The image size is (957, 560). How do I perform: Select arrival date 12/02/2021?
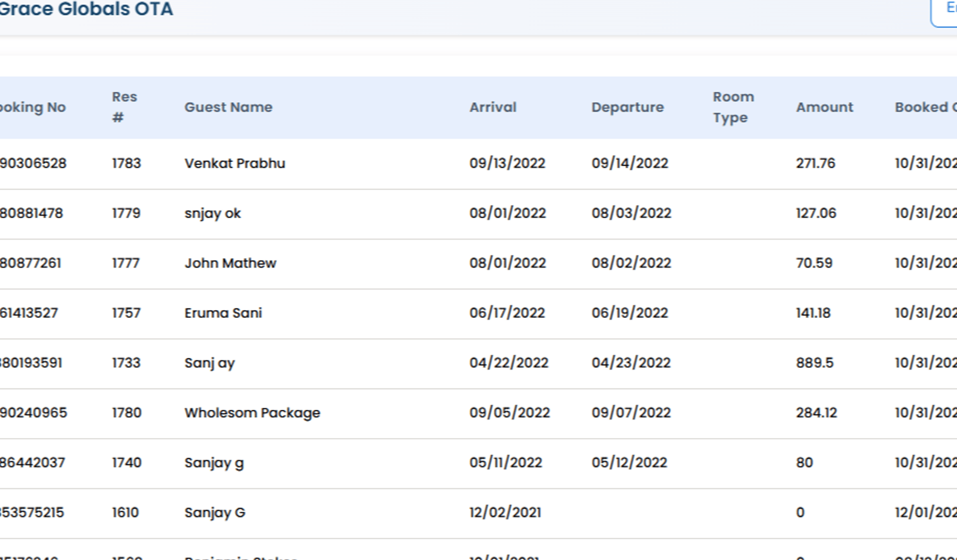pos(505,513)
